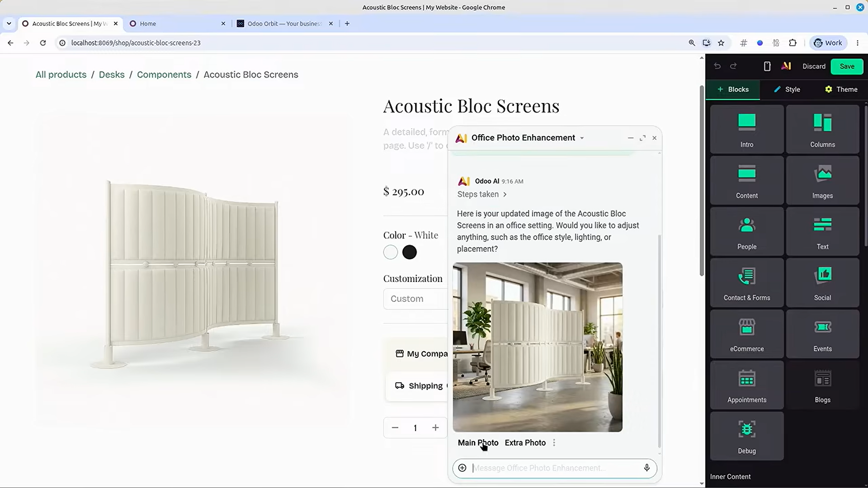
Task: Undo the last edit in editor
Action: point(717,66)
